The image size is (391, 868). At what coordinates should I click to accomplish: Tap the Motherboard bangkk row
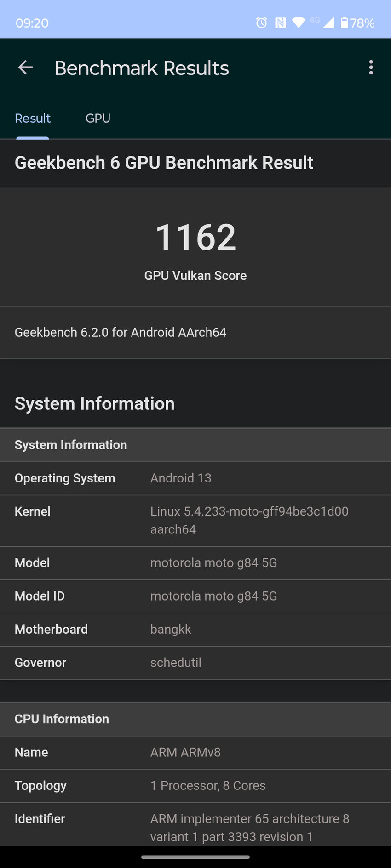[195, 630]
